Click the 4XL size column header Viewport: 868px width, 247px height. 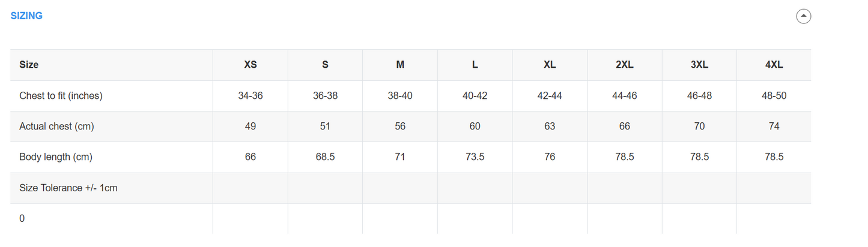pos(774,65)
